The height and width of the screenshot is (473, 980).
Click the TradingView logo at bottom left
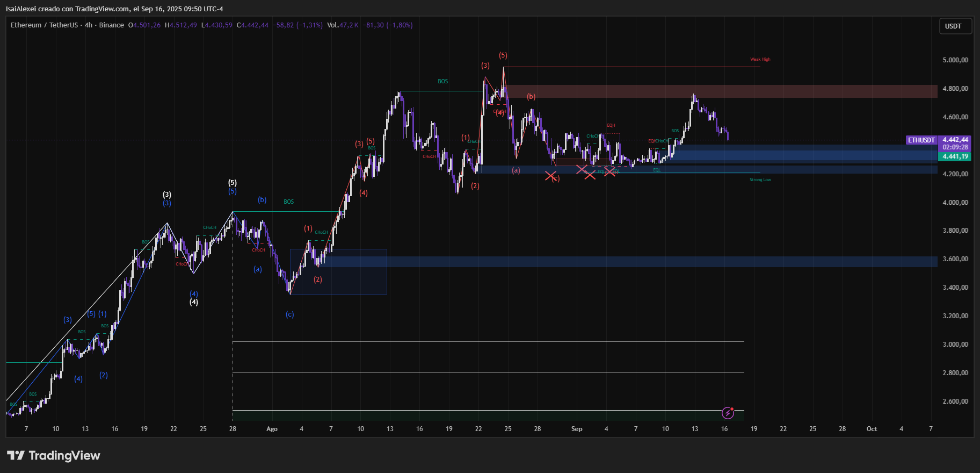[54, 456]
